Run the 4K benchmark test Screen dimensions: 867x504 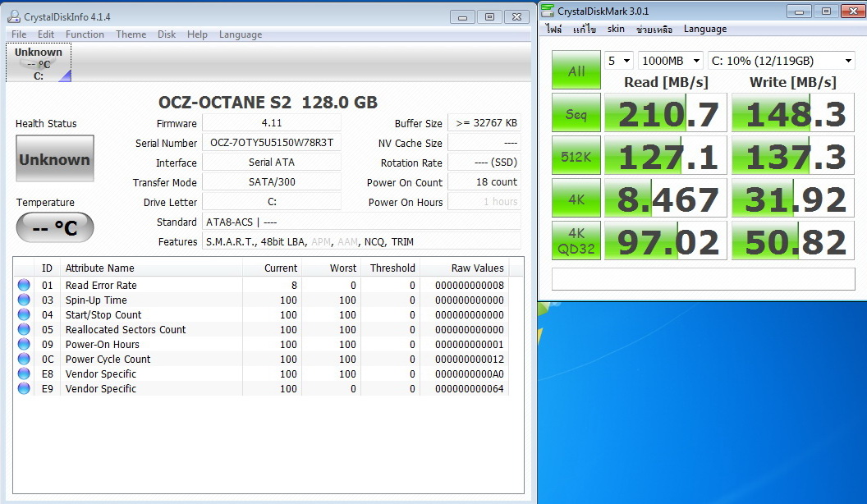tap(576, 199)
